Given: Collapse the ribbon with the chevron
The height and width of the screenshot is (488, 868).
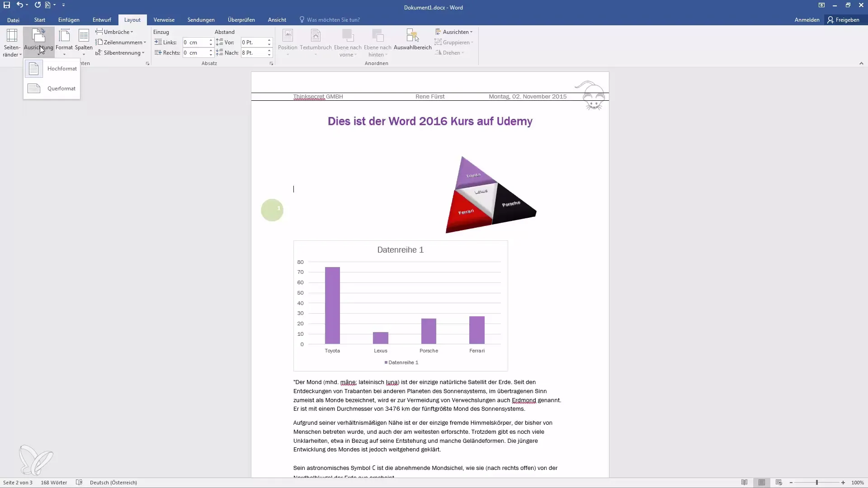Looking at the screenshot, I should [861, 64].
